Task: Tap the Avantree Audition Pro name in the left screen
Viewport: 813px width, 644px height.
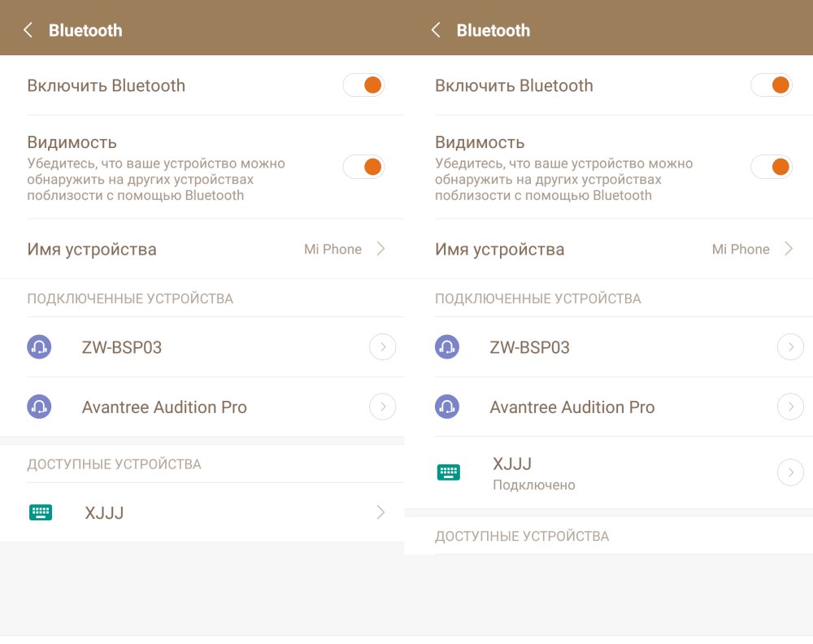Action: pyautogui.click(x=164, y=407)
